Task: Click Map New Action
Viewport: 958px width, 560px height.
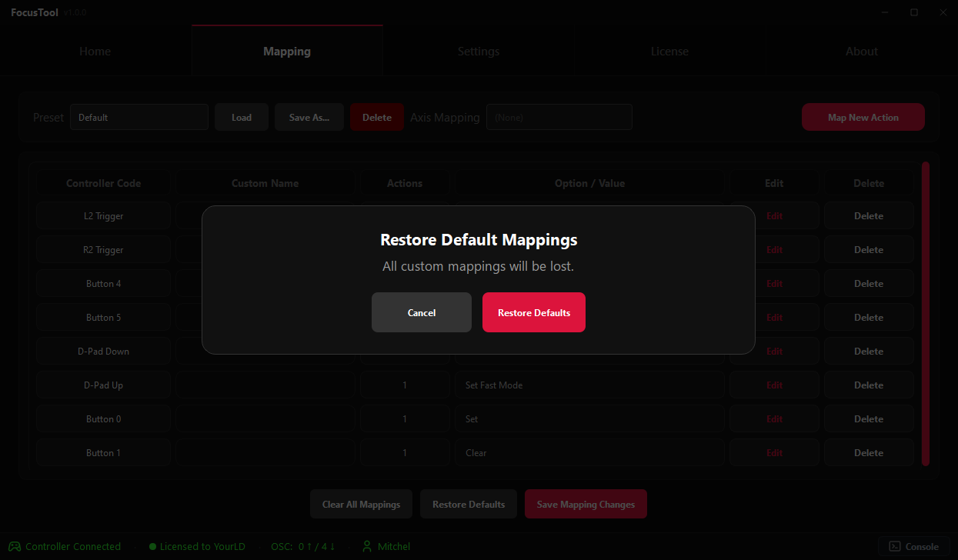Action: pos(863,117)
